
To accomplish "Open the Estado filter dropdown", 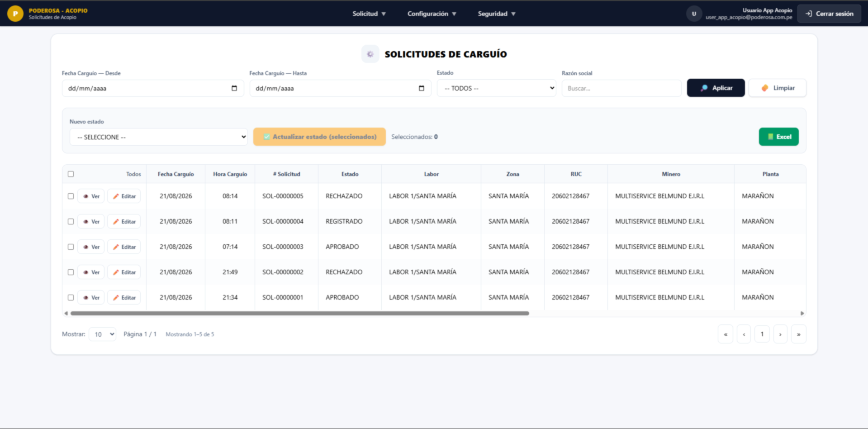I will [496, 88].
